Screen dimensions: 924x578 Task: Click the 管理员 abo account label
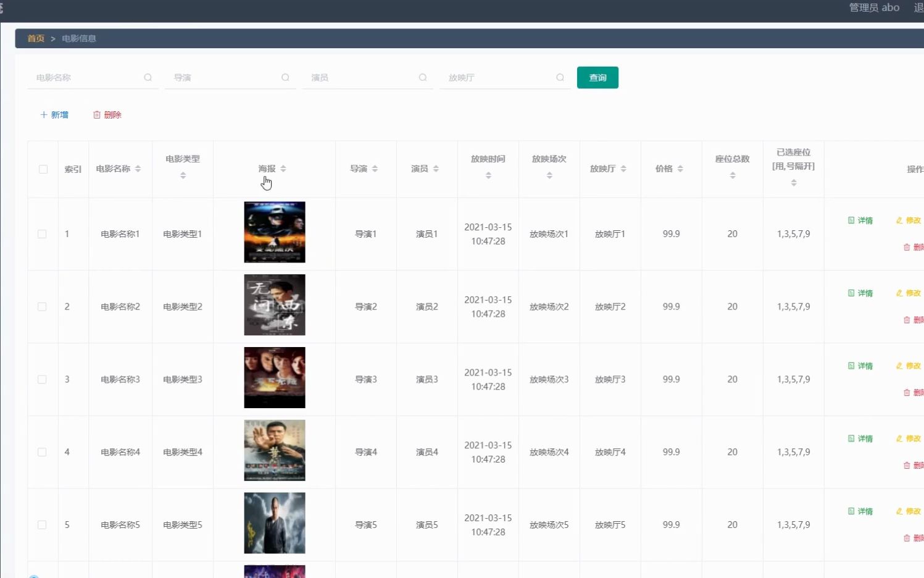pos(873,7)
